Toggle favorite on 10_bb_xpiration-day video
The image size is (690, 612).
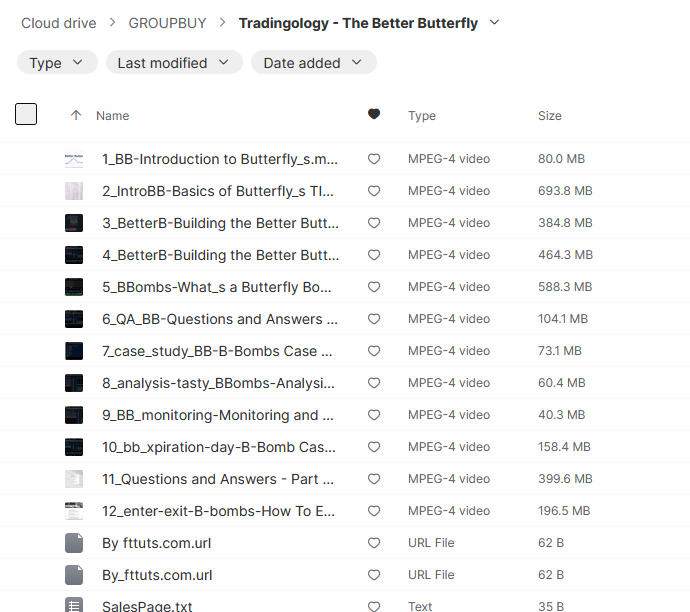[374, 447]
